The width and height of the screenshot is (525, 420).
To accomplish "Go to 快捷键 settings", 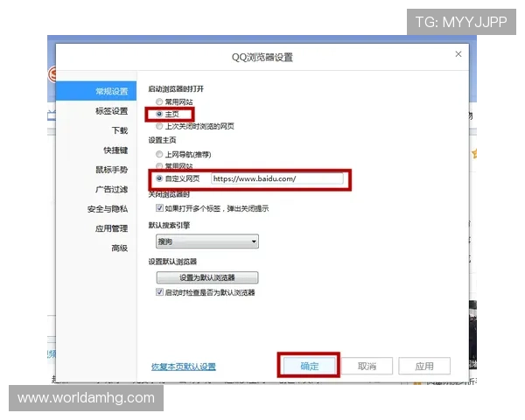I will [115, 150].
